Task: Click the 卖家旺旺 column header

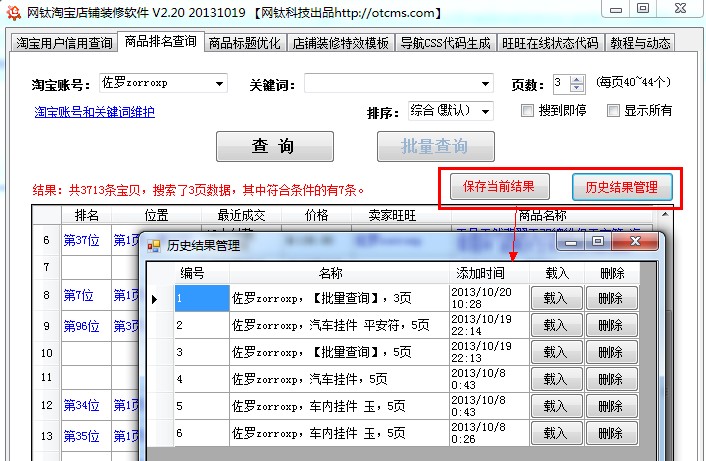Action: click(392, 215)
